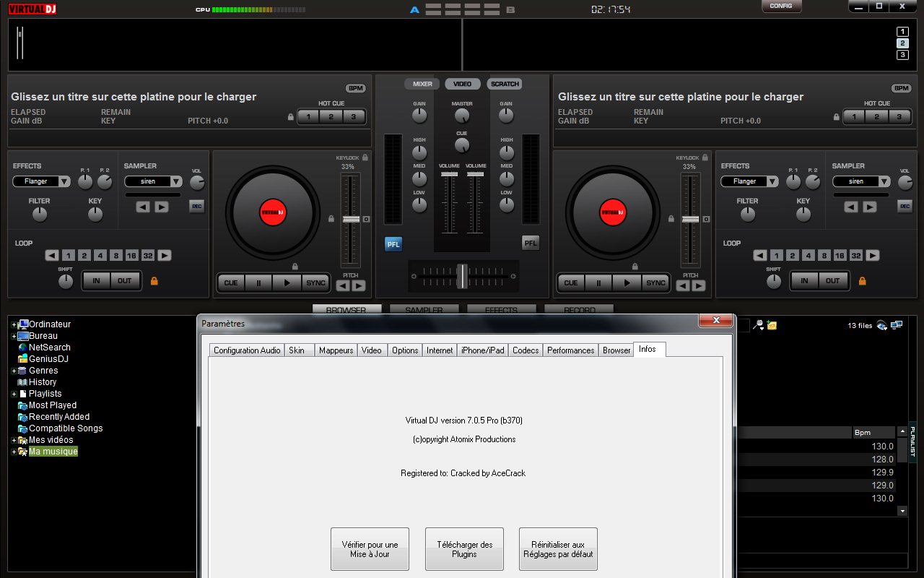924x578 pixels.
Task: Click the left deck Filter knob
Action: 40,214
